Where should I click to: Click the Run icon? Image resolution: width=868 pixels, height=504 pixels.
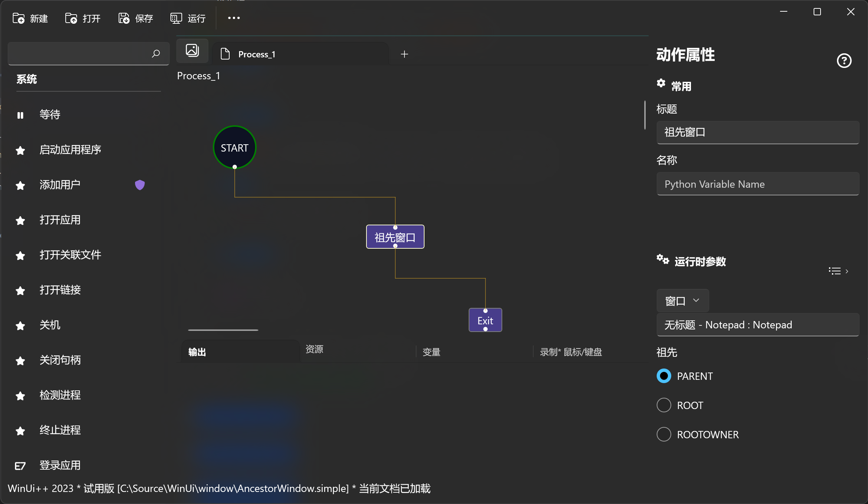click(x=176, y=18)
